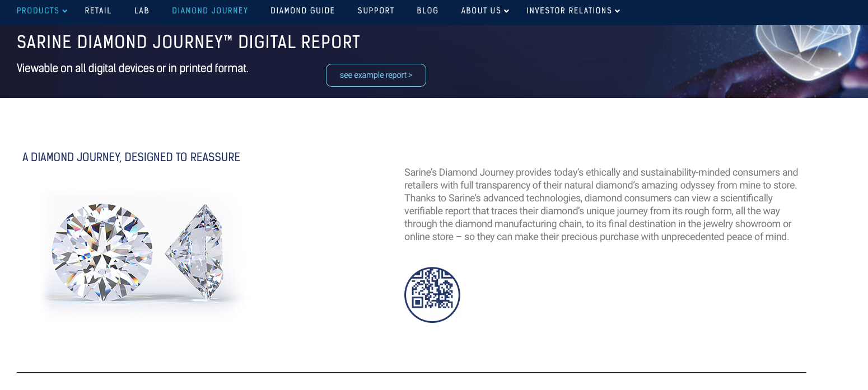Click 'A Diamond Journey, Designed to Reassure' heading
The image size is (868, 390).
131,157
